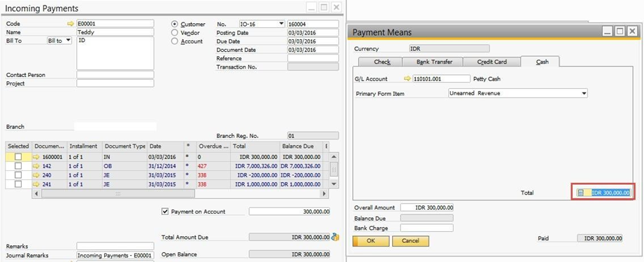Switch to the Credit Card tab
644x262 pixels.
pos(492,62)
